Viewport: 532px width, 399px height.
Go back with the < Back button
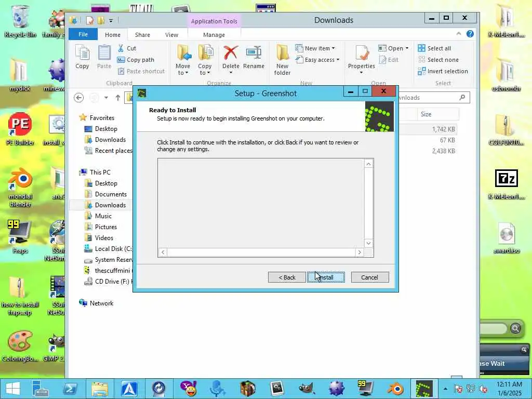click(287, 277)
